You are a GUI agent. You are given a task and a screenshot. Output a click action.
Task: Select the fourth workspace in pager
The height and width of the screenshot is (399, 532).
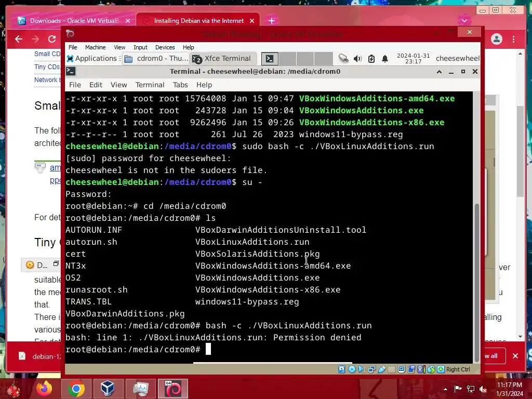pos(323,59)
